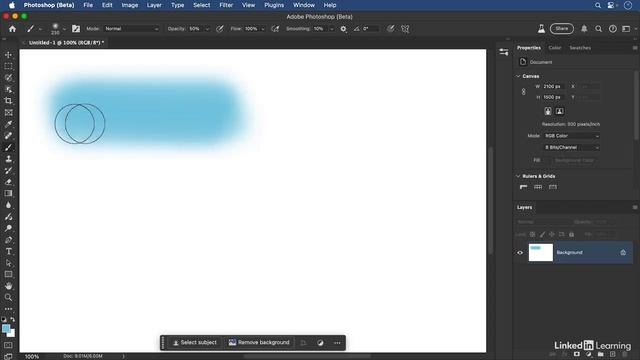Open the Opacity slider dropdown

(207, 29)
